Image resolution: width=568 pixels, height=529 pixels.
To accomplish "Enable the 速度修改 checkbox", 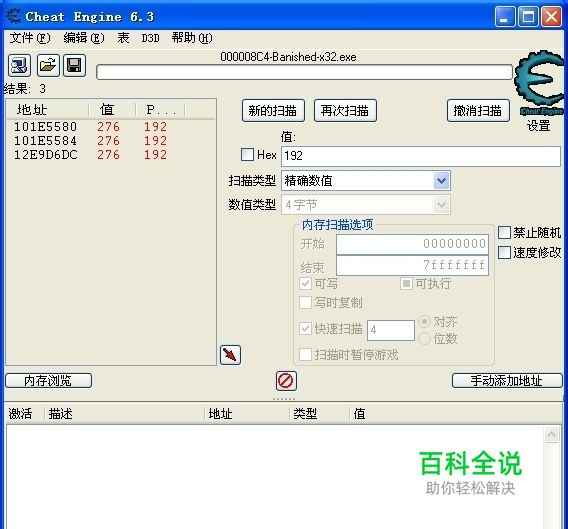I will 504,253.
